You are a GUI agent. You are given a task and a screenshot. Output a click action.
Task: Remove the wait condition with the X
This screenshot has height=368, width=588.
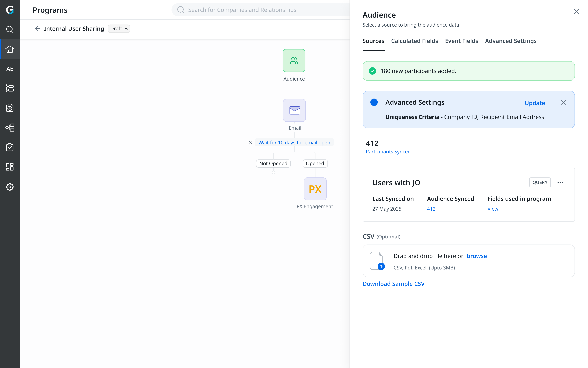coord(250,142)
